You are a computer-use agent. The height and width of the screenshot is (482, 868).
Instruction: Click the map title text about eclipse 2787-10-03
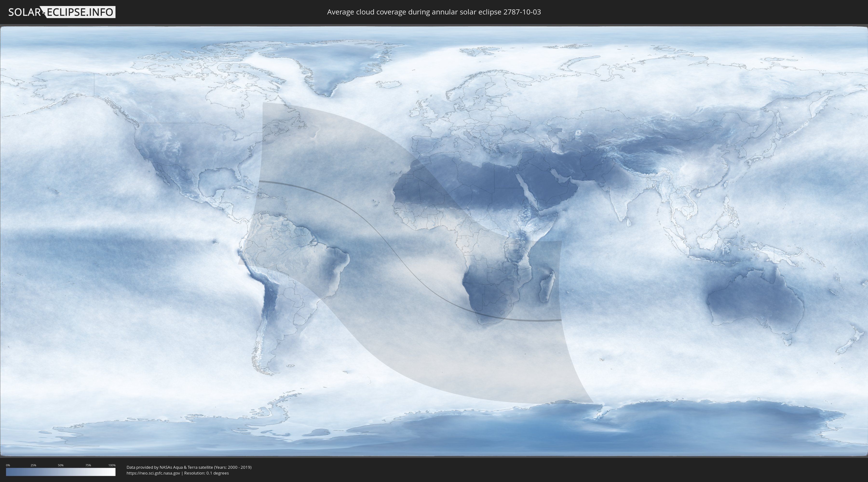click(x=434, y=12)
